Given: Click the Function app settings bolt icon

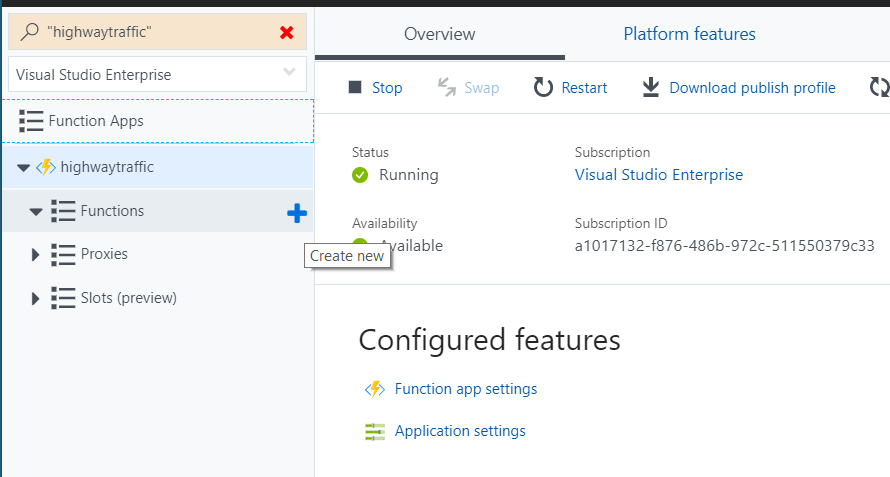Looking at the screenshot, I should click(x=375, y=390).
